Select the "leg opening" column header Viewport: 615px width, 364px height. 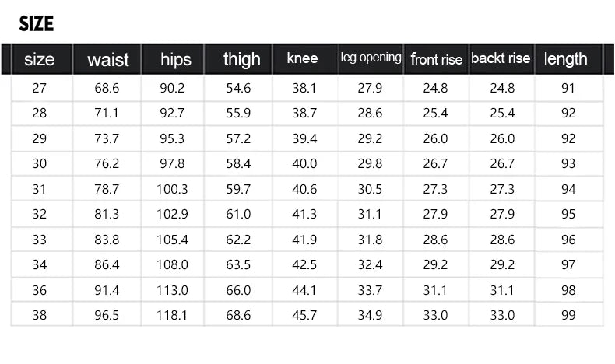click(371, 58)
